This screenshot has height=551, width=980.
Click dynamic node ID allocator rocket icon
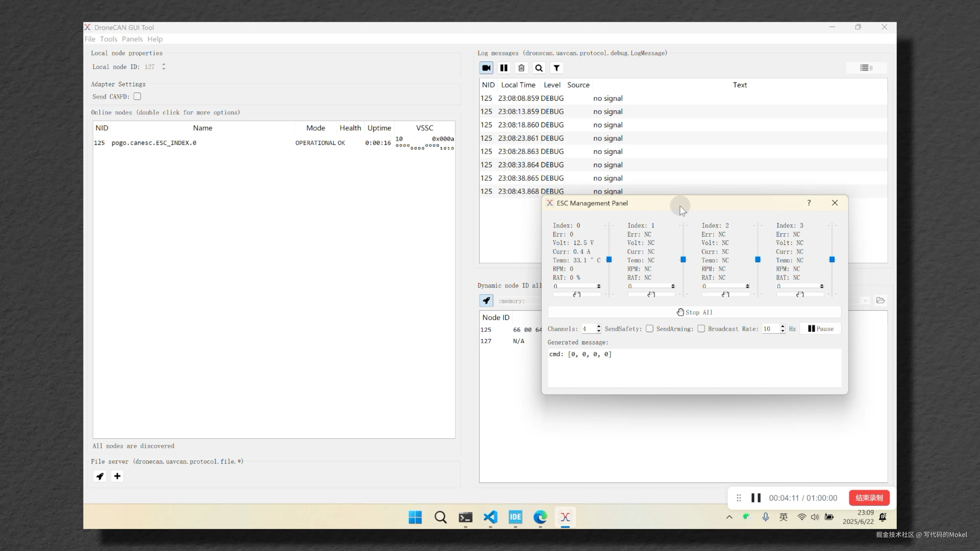[x=486, y=301]
